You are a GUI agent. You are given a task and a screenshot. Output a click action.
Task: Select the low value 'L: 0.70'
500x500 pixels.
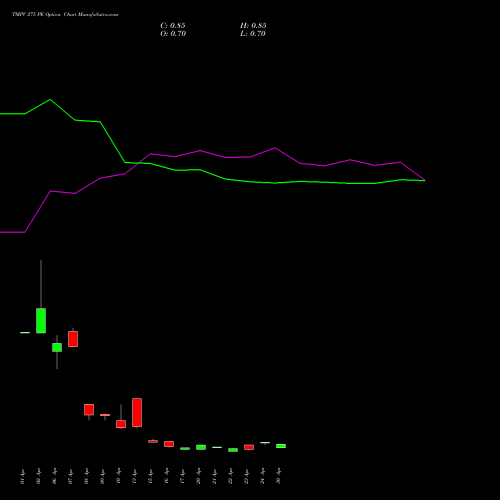253,34
